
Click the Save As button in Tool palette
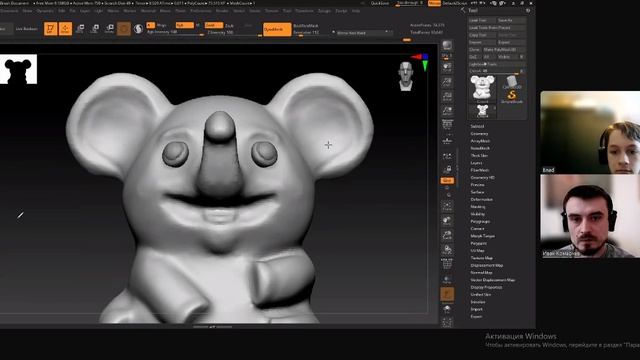click(x=511, y=20)
